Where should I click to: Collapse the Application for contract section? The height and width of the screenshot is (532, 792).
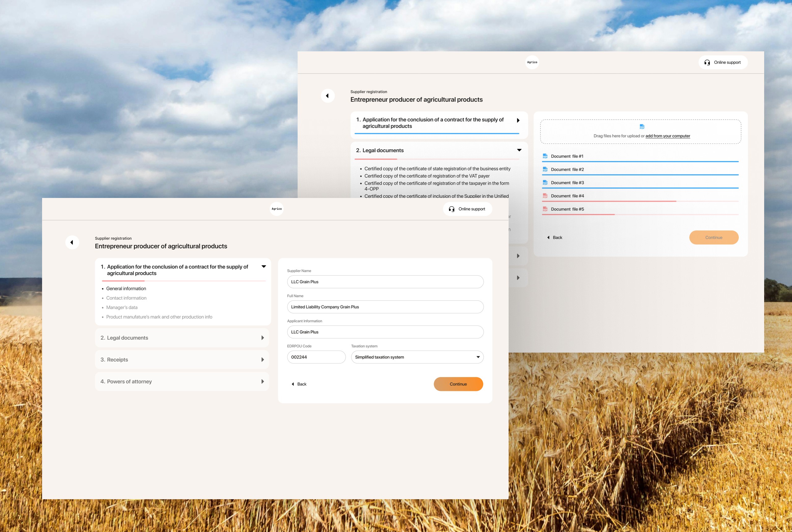click(263, 267)
